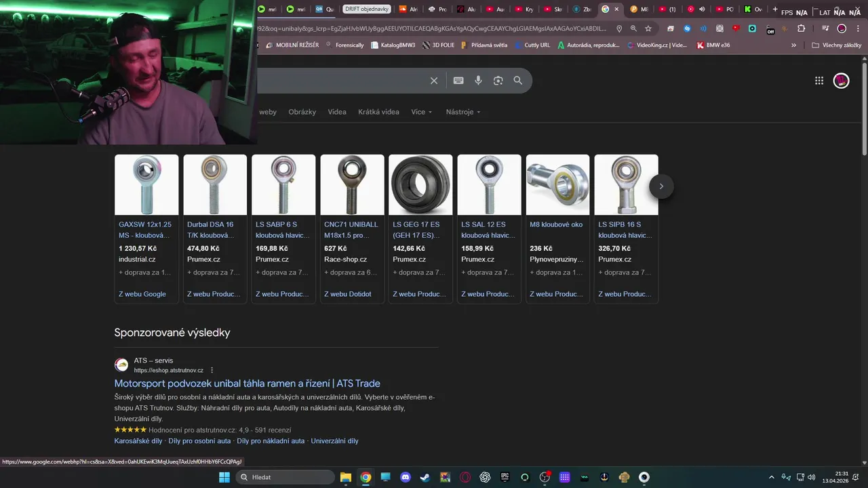Open the MOBILNÍ REŽISÉR bookmark

click(292, 45)
